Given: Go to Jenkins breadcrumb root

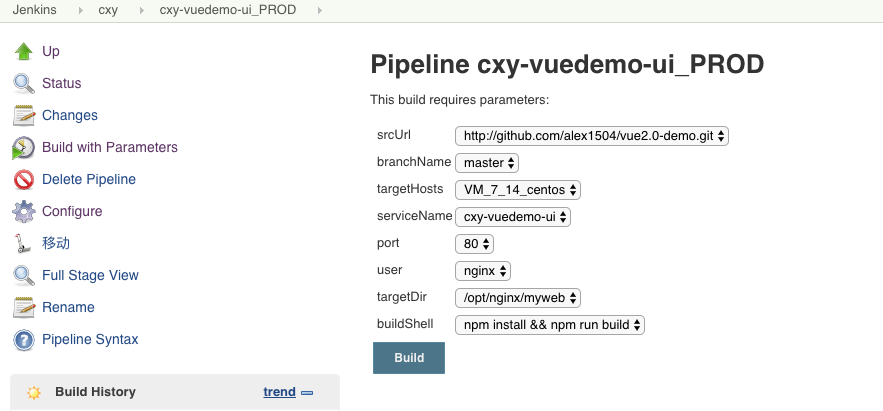Looking at the screenshot, I should (x=33, y=10).
